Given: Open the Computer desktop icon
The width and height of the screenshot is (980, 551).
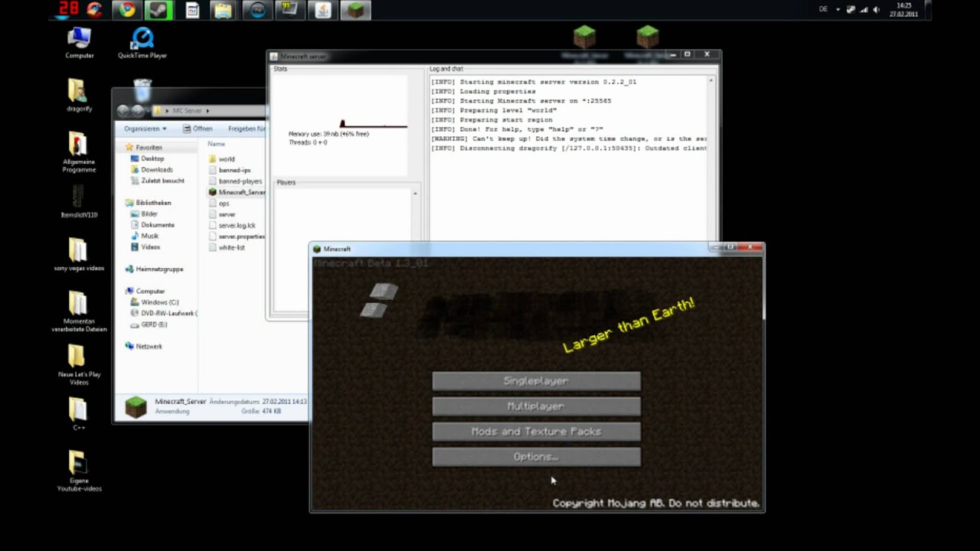Looking at the screenshot, I should [80, 43].
